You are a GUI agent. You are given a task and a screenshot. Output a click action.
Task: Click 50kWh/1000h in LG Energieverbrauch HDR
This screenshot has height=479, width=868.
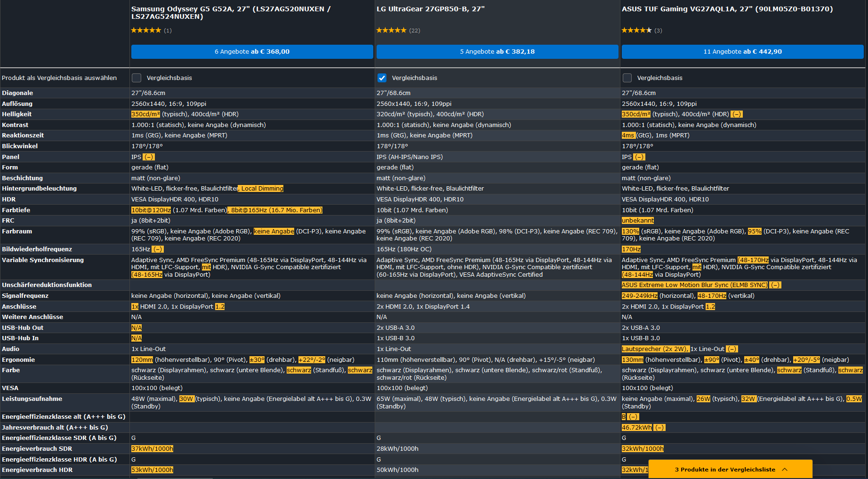pos(397,470)
